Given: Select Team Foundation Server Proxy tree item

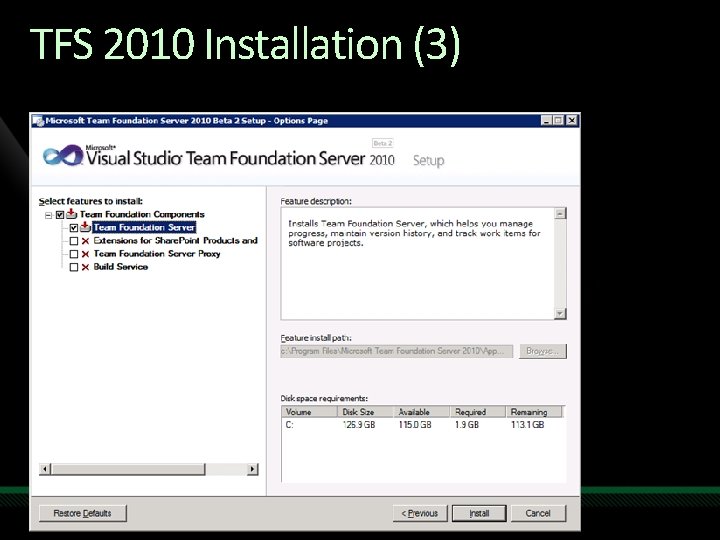Looking at the screenshot, I should pos(157,253).
